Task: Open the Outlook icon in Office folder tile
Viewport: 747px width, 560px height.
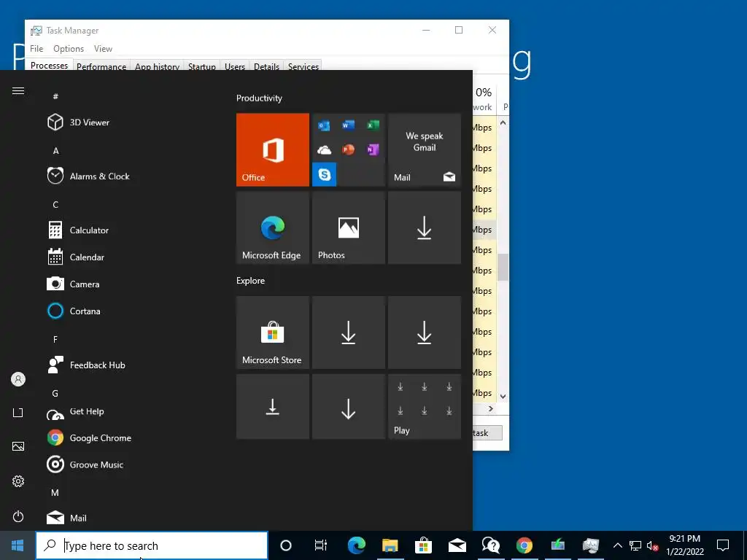Action: [x=324, y=125]
